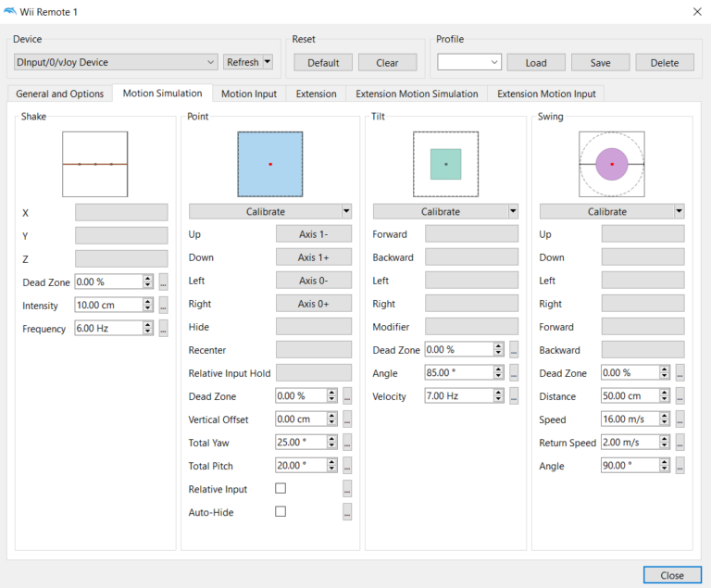Open the Extension Motion Input tab
Screen dimensions: 711x588
[x=546, y=94]
